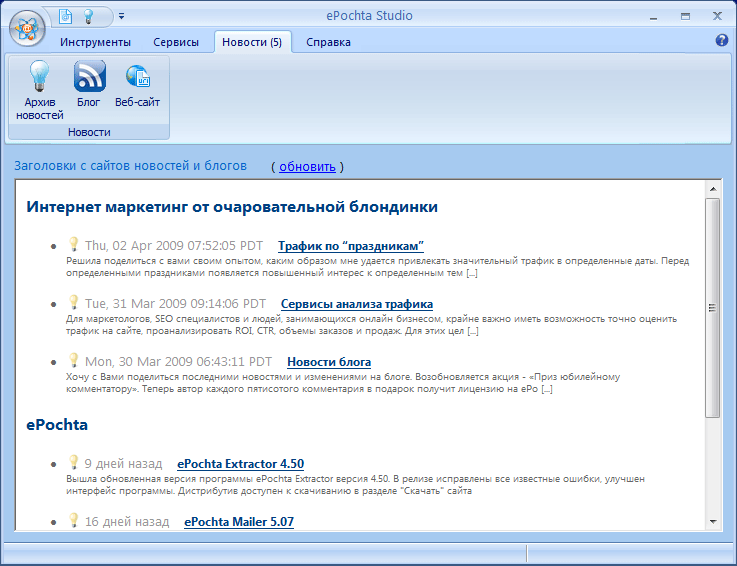The image size is (737, 566).
Task: Click lightbulb icon beside Mon, 30 Mar 2009
Action: 73,360
